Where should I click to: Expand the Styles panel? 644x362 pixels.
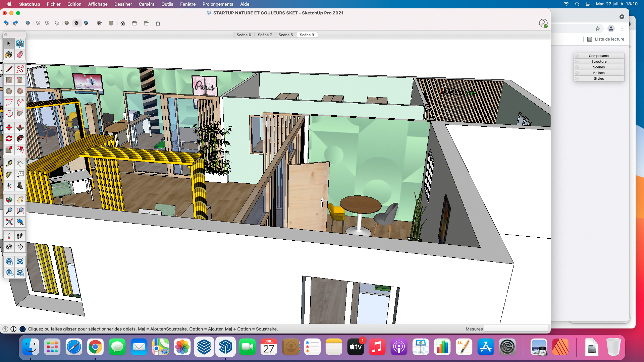coord(599,78)
